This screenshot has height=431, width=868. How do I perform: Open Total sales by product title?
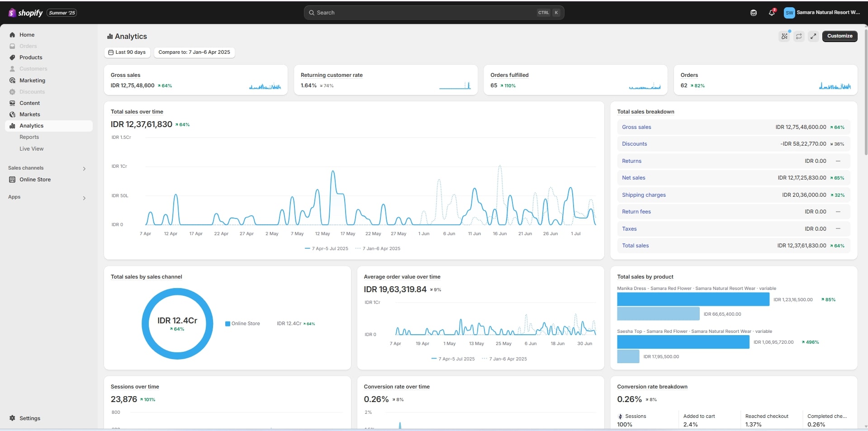[645, 277]
